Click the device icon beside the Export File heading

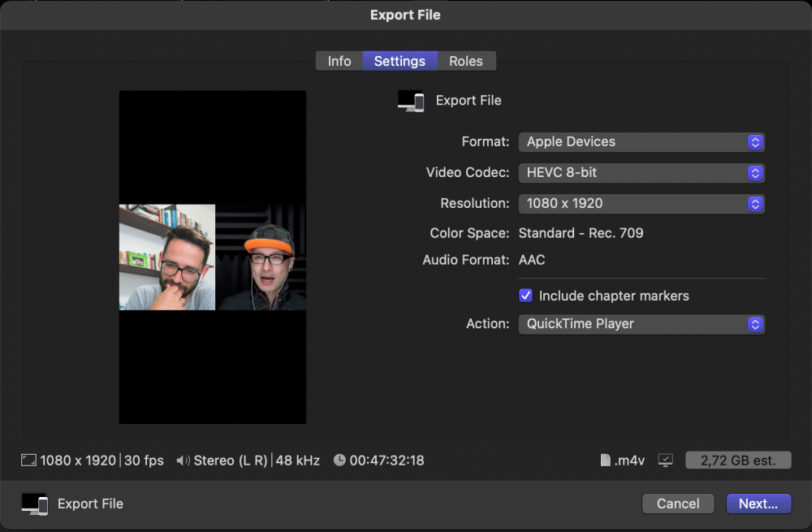[411, 101]
